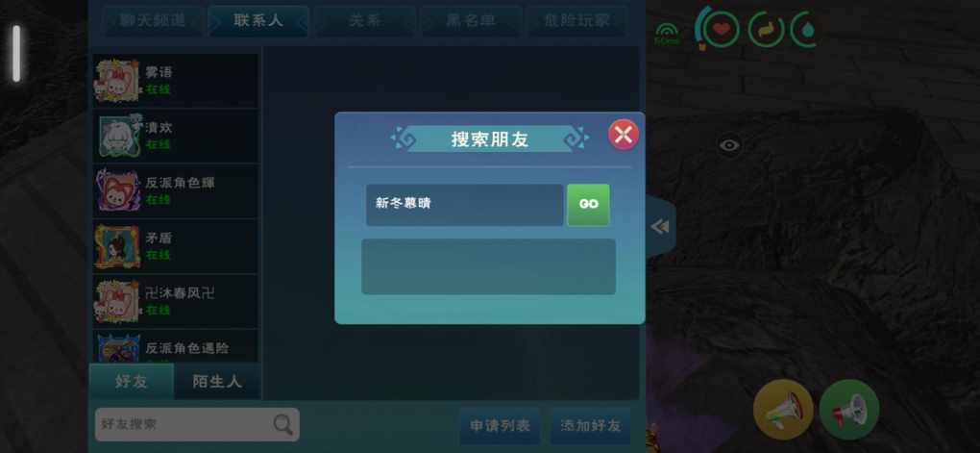Tap the yellow megaphone icon
Screen dimensions: 980x453
[x=782, y=410]
